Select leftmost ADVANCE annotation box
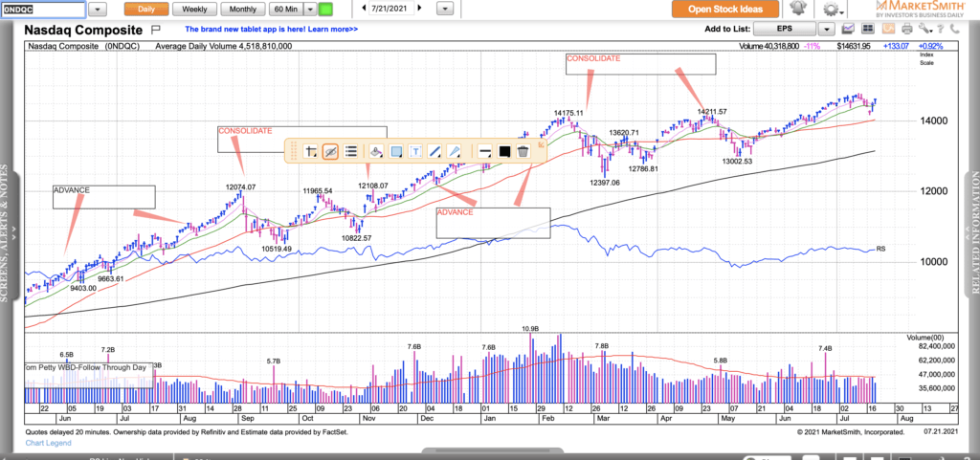 point(103,197)
